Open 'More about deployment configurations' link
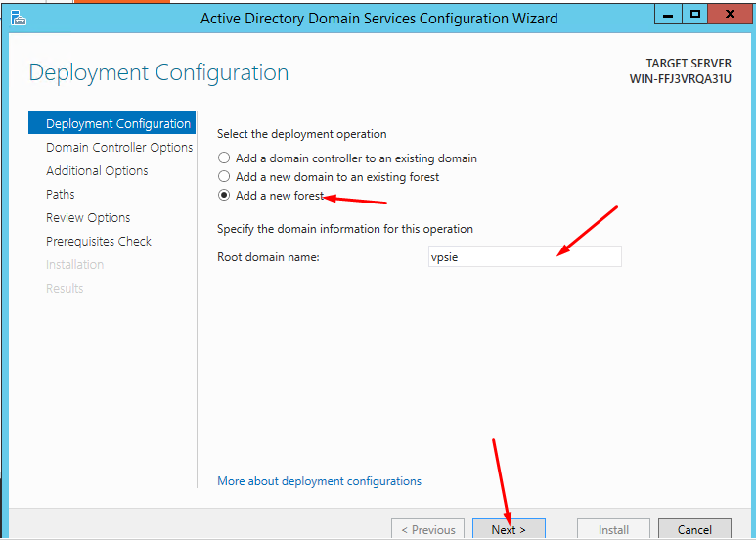 pos(319,481)
